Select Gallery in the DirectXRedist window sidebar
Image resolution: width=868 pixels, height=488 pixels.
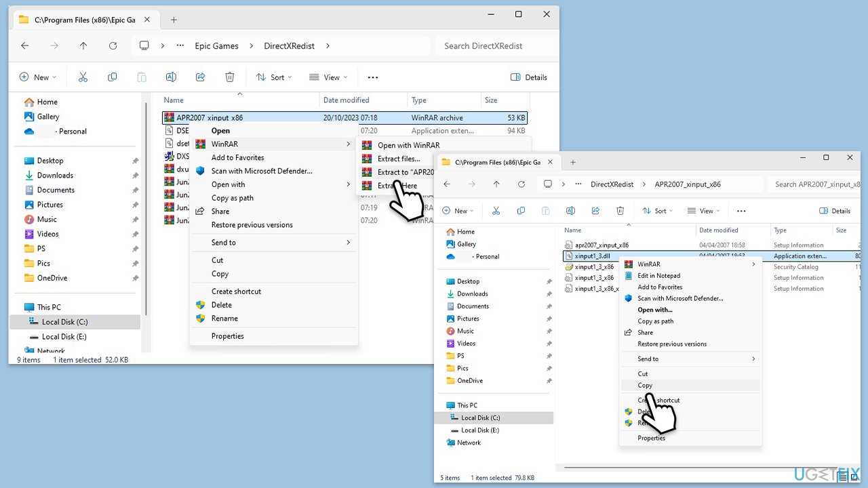pyautogui.click(x=48, y=117)
